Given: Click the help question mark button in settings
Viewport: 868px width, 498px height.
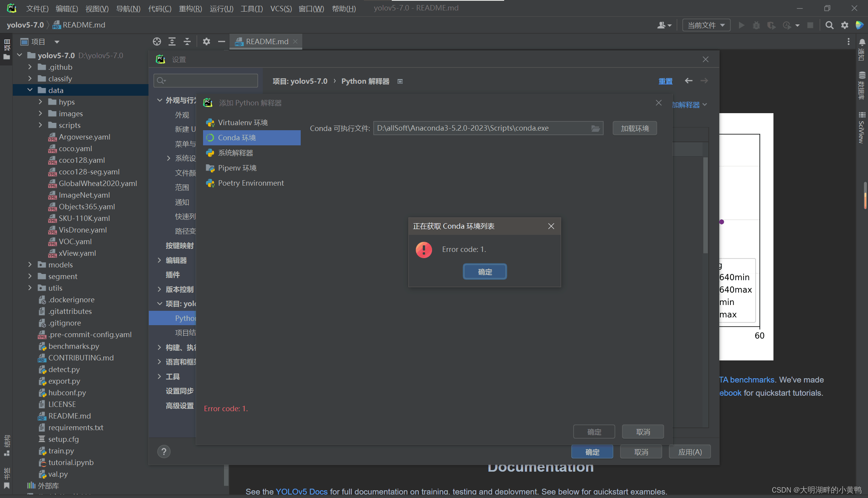Looking at the screenshot, I should click(164, 451).
